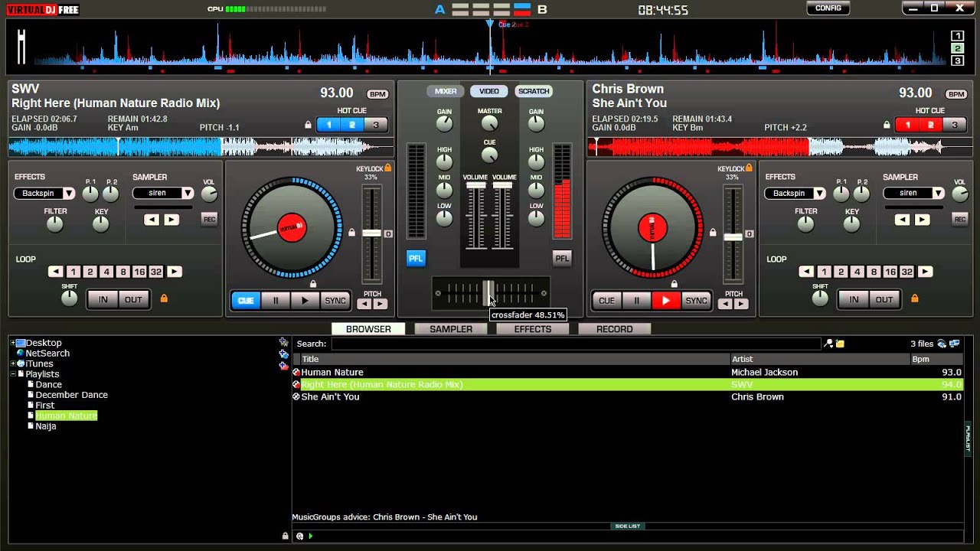This screenshot has height=551, width=980.
Task: Double the loop length on right deck
Action: click(925, 272)
